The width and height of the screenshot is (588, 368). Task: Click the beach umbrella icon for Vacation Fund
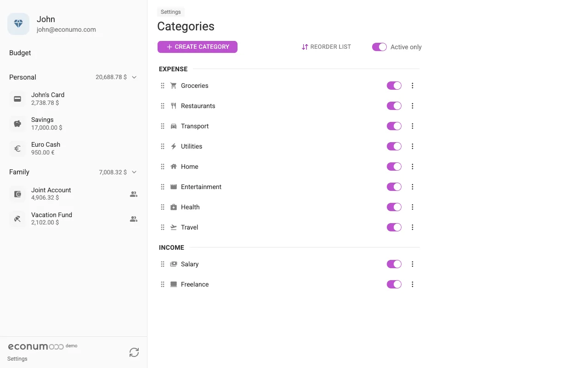click(17, 219)
